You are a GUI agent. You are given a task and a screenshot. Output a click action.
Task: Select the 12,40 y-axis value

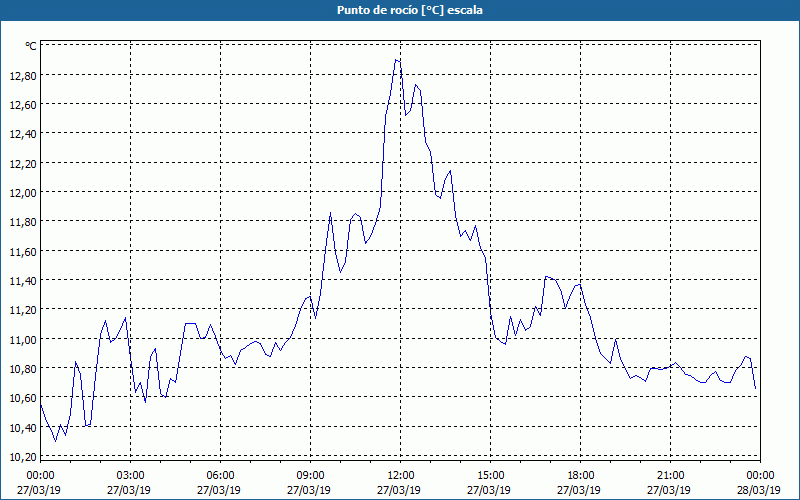point(23,134)
